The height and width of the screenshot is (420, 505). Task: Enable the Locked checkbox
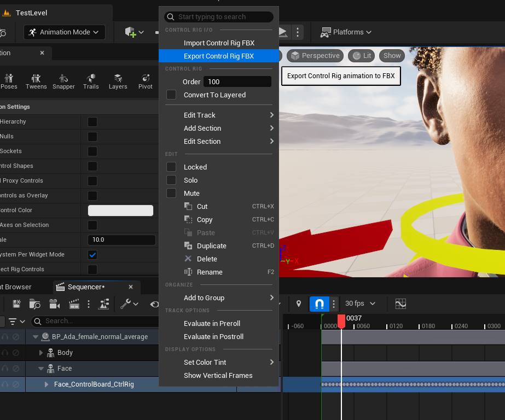pyautogui.click(x=171, y=167)
